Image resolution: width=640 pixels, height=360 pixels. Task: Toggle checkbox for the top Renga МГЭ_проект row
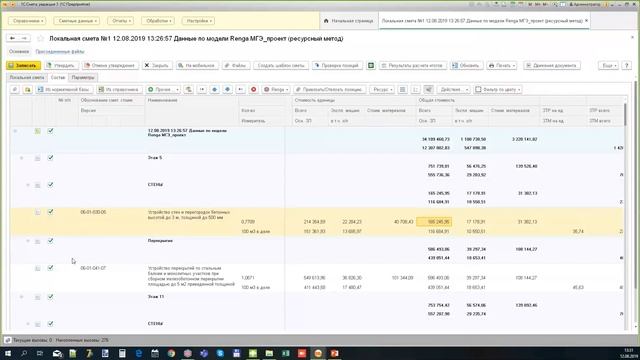click(x=51, y=131)
